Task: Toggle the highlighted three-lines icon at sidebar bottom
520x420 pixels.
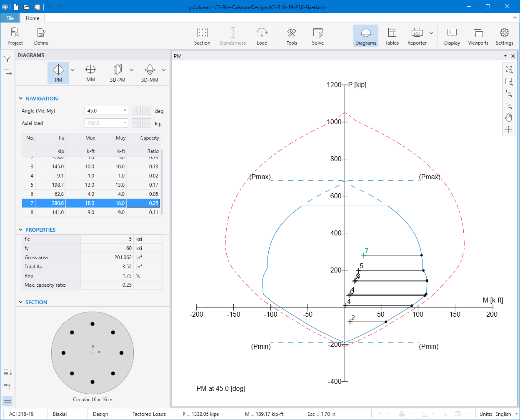Action: pos(7,400)
